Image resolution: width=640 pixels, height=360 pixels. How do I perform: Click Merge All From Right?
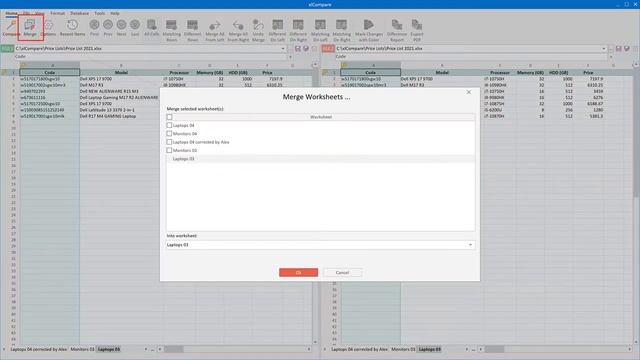pyautogui.click(x=238, y=30)
